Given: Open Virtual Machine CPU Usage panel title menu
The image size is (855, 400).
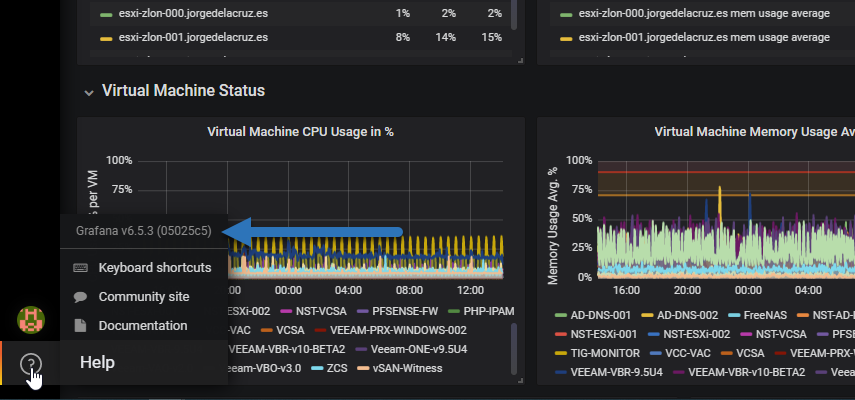Looking at the screenshot, I should tap(300, 131).
